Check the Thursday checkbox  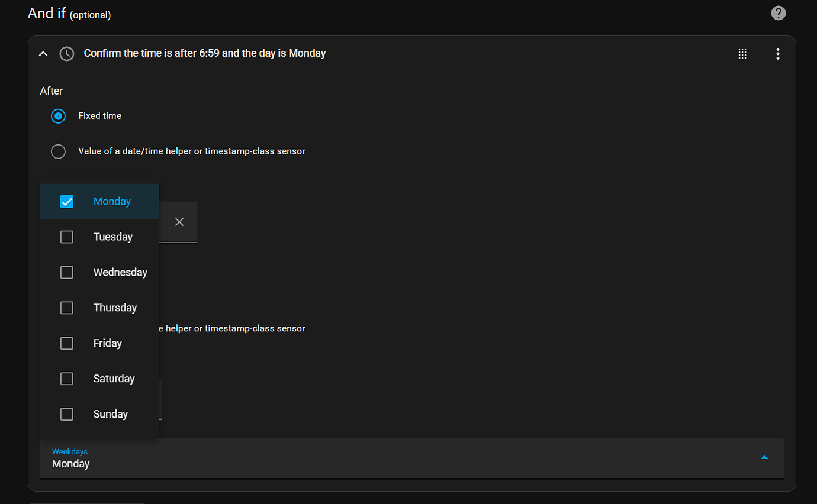pyautogui.click(x=66, y=308)
